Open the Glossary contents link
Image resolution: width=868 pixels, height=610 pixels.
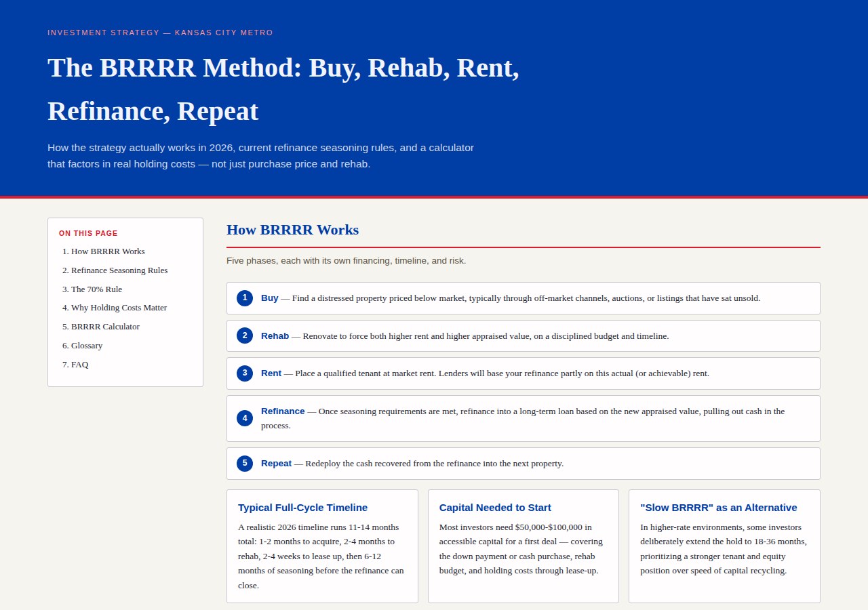[x=87, y=346]
